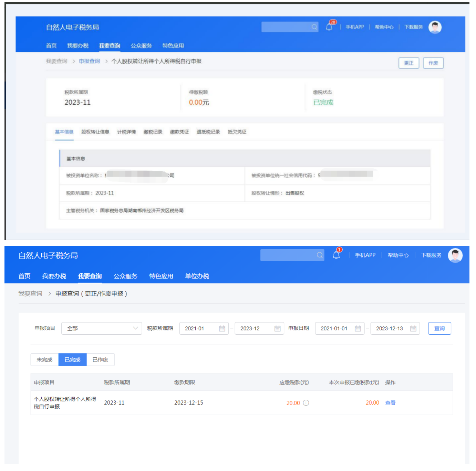Open user avatar in lower header
The image size is (476, 471).
455,255
